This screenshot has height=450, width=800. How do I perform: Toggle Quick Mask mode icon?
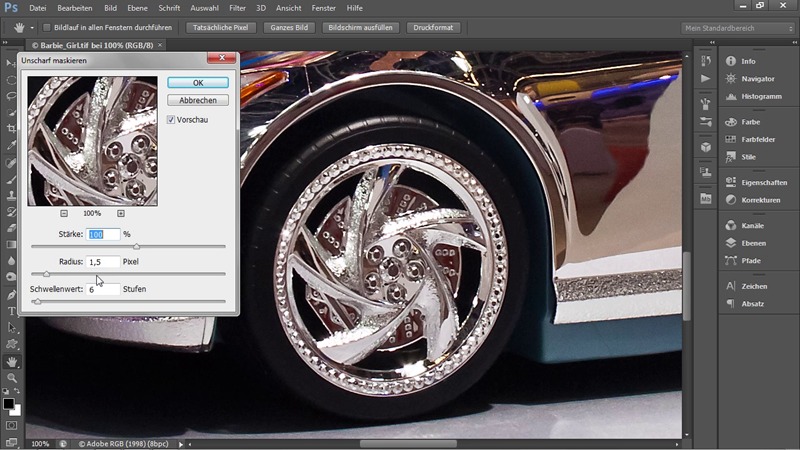[11, 425]
